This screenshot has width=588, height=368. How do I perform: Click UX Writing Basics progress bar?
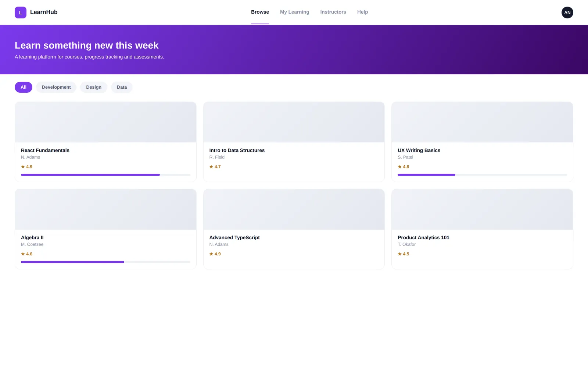(x=482, y=175)
